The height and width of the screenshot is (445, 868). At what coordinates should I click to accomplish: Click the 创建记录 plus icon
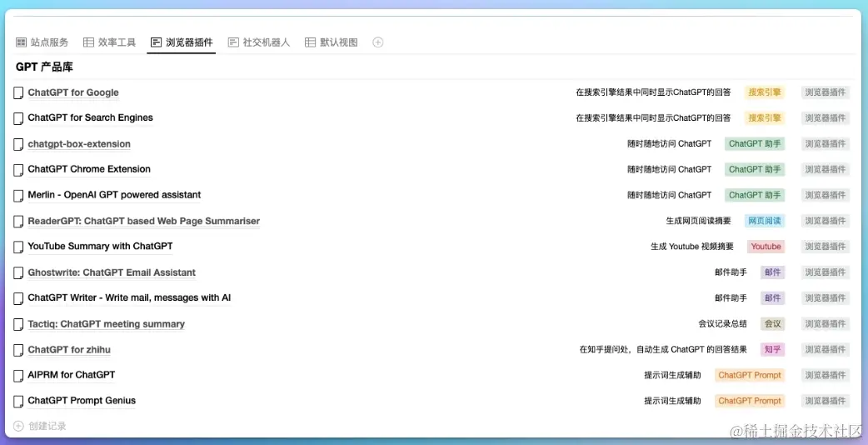18,426
